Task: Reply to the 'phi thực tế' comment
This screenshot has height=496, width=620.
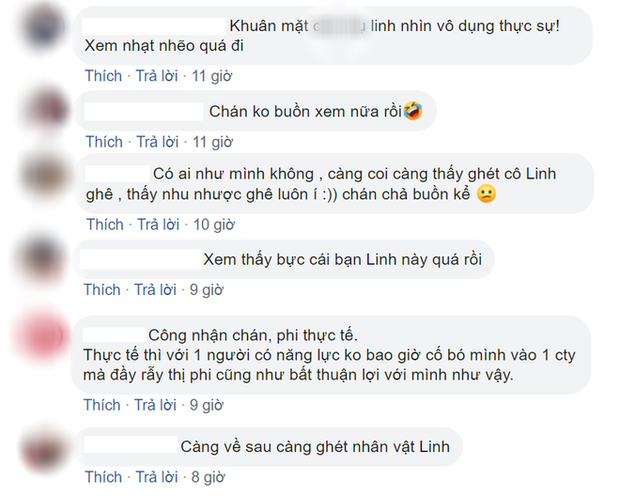Action: click(158, 405)
